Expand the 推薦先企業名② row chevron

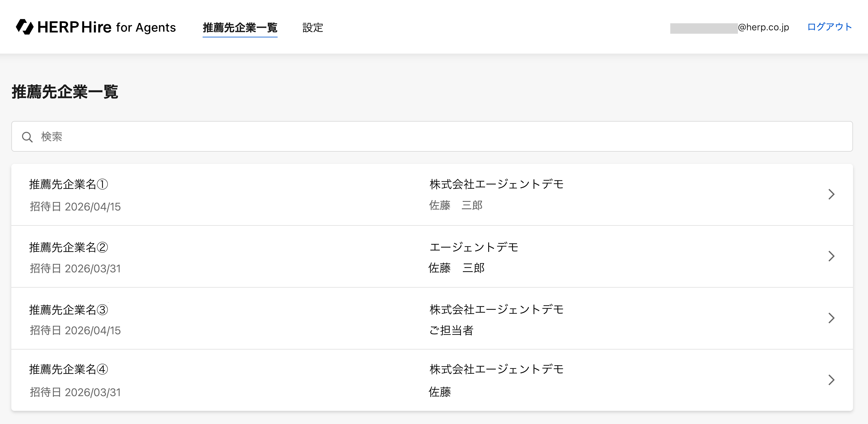(x=831, y=256)
